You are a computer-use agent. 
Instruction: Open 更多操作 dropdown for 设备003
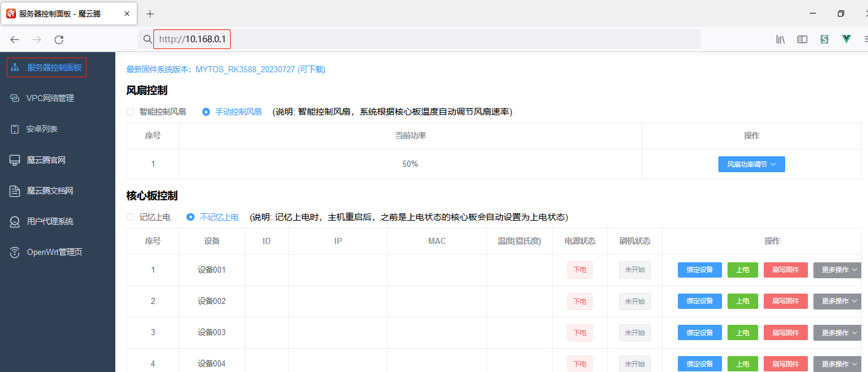(x=838, y=333)
